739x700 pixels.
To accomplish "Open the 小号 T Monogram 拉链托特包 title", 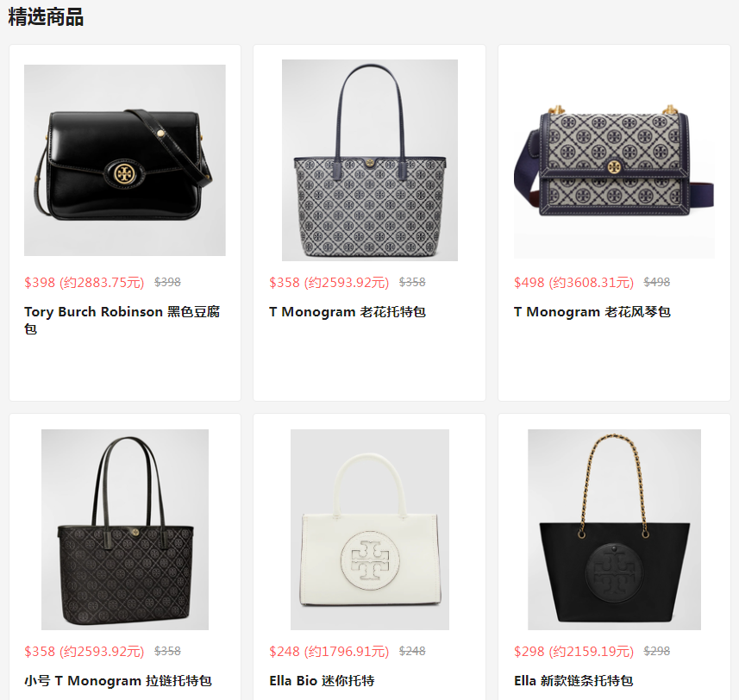I will point(118,681).
